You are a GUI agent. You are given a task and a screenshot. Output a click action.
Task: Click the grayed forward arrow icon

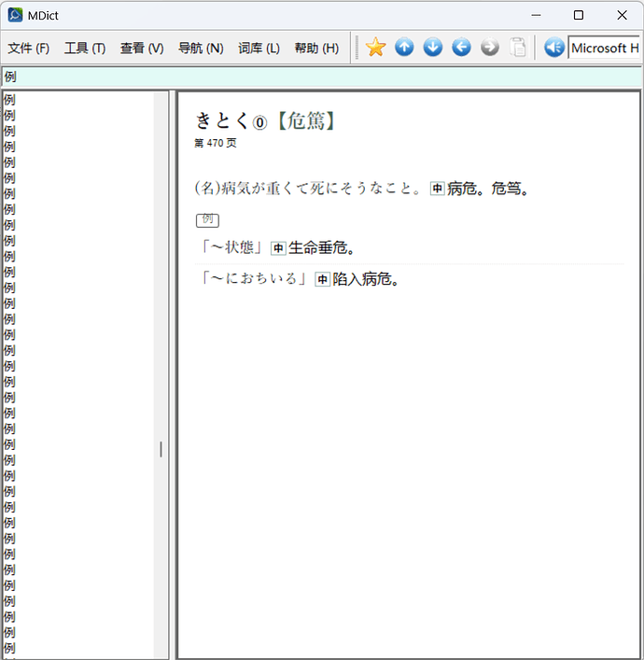click(490, 47)
